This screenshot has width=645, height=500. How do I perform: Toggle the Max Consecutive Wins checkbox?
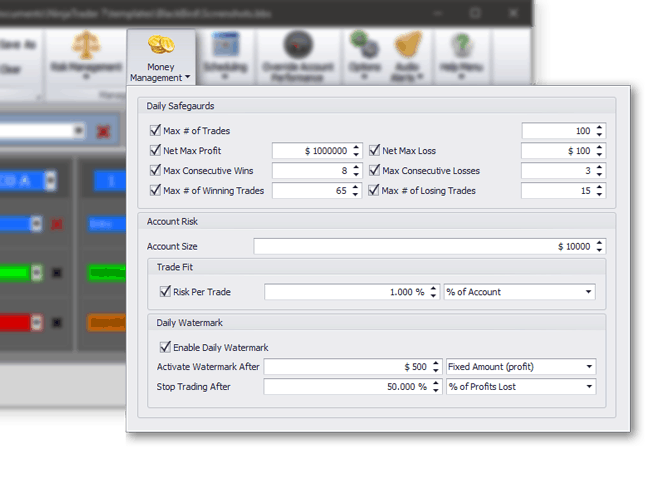[x=155, y=170]
